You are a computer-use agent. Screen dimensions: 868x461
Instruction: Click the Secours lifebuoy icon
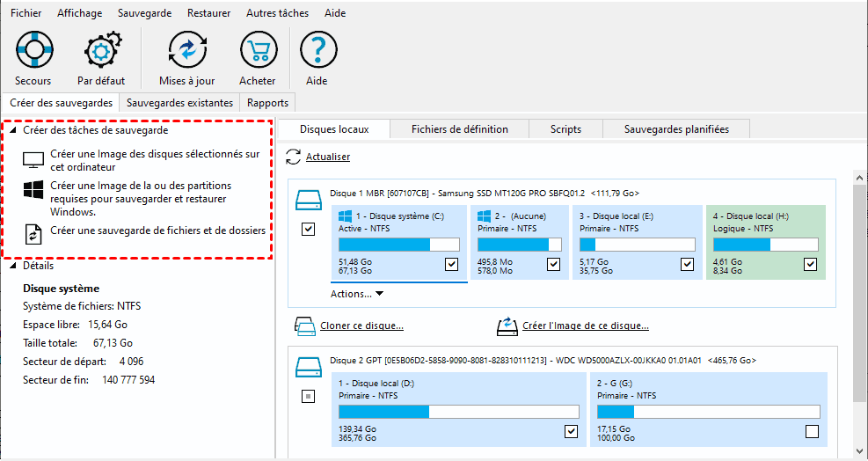[x=33, y=51]
